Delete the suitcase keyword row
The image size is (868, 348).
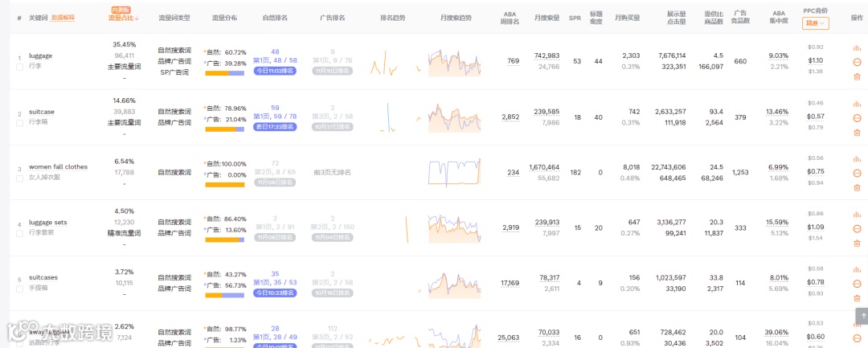click(857, 133)
